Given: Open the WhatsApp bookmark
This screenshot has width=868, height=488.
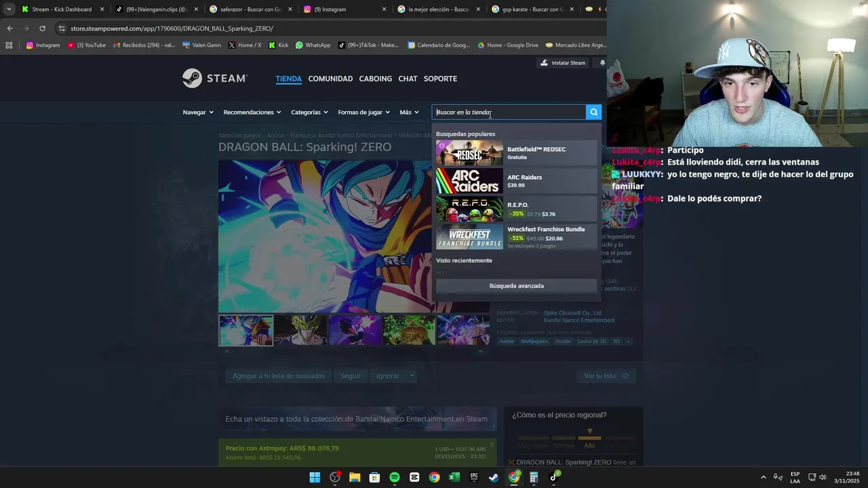Looking at the screenshot, I should click(x=313, y=45).
